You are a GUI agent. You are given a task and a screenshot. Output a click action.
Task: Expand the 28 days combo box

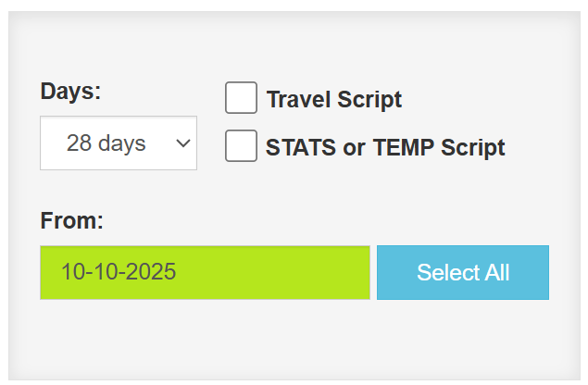tap(119, 143)
